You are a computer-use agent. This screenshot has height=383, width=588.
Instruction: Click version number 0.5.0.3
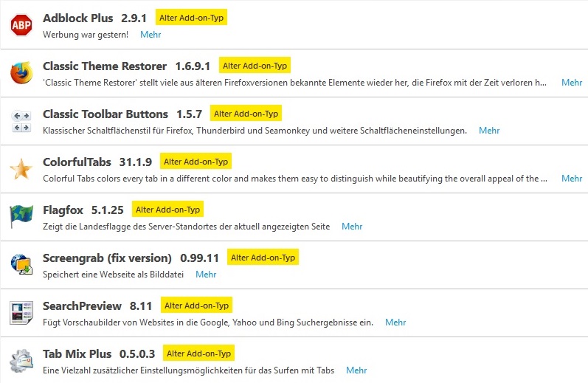tap(137, 354)
